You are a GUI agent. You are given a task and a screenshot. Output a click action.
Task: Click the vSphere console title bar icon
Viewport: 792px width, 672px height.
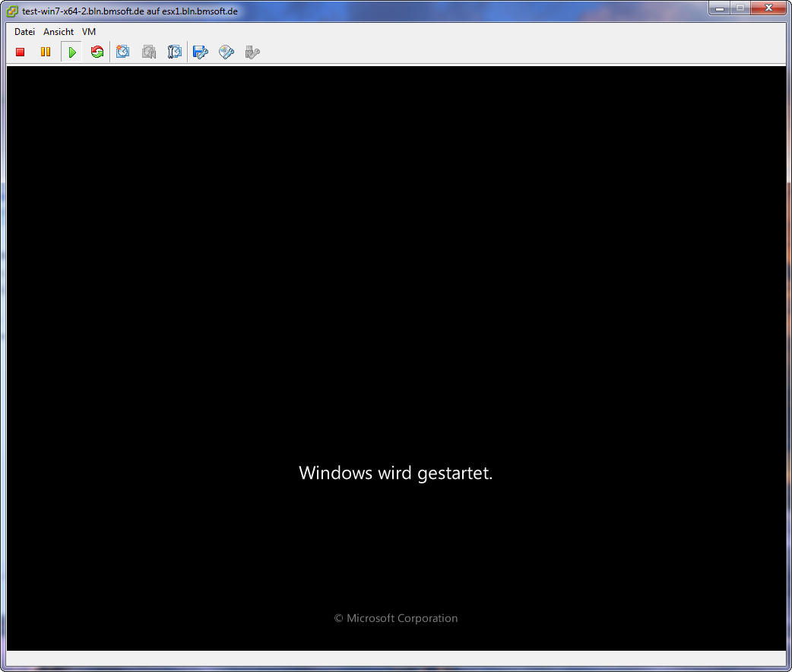(x=12, y=11)
